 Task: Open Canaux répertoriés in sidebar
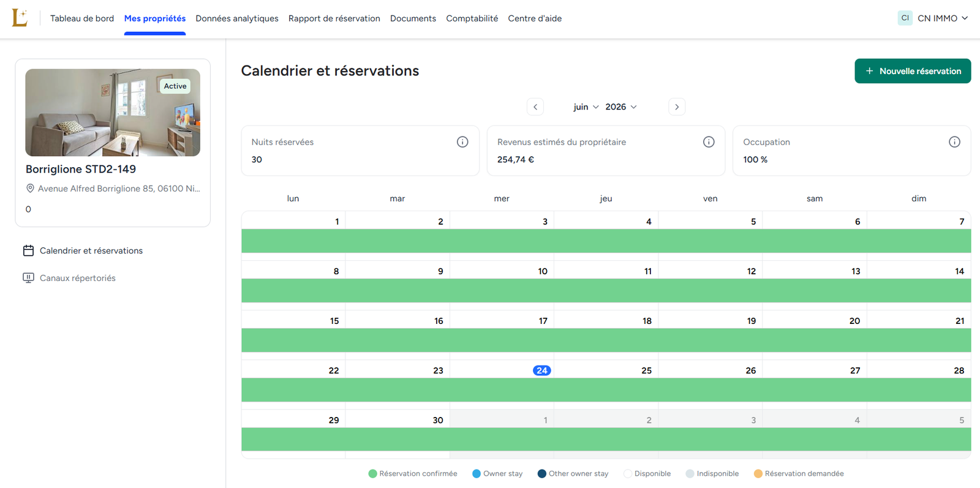(78, 278)
